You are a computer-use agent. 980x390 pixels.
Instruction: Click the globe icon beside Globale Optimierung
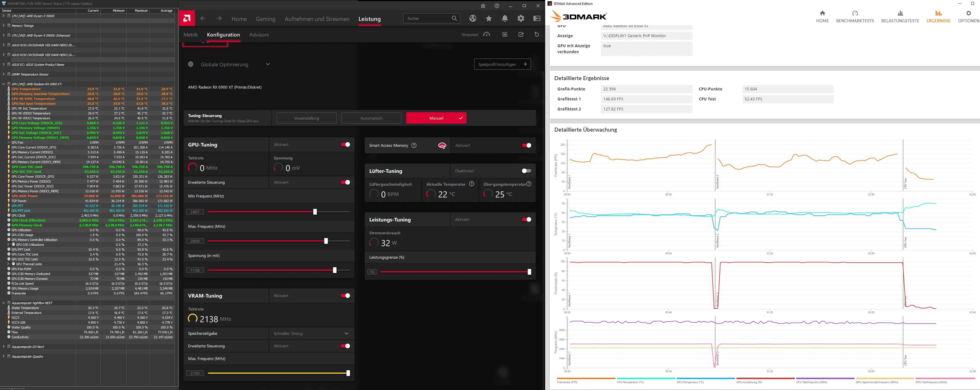191,64
